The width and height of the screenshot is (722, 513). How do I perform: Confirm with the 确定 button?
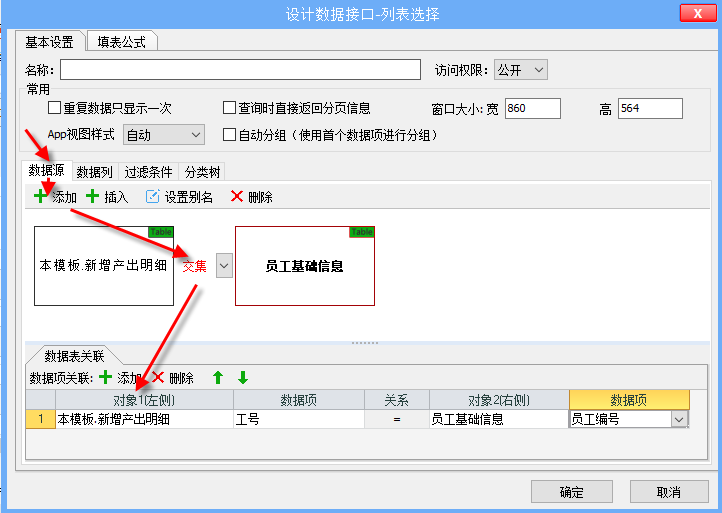571,492
